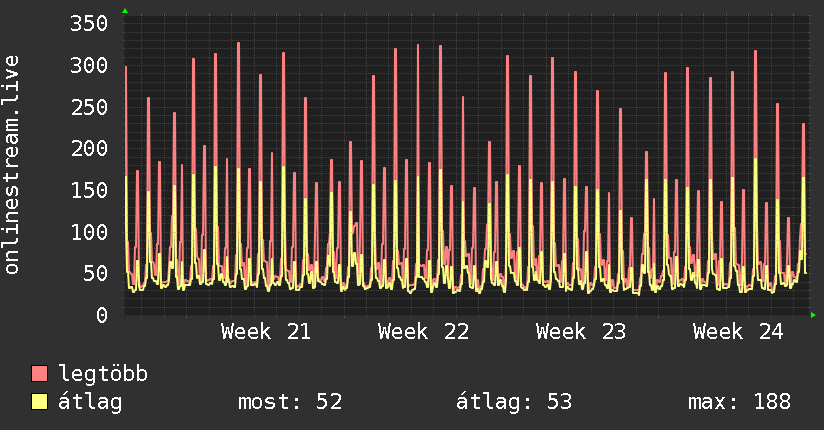Click the 0 y-axis value
This screenshot has width=824, height=430.
tap(102, 315)
